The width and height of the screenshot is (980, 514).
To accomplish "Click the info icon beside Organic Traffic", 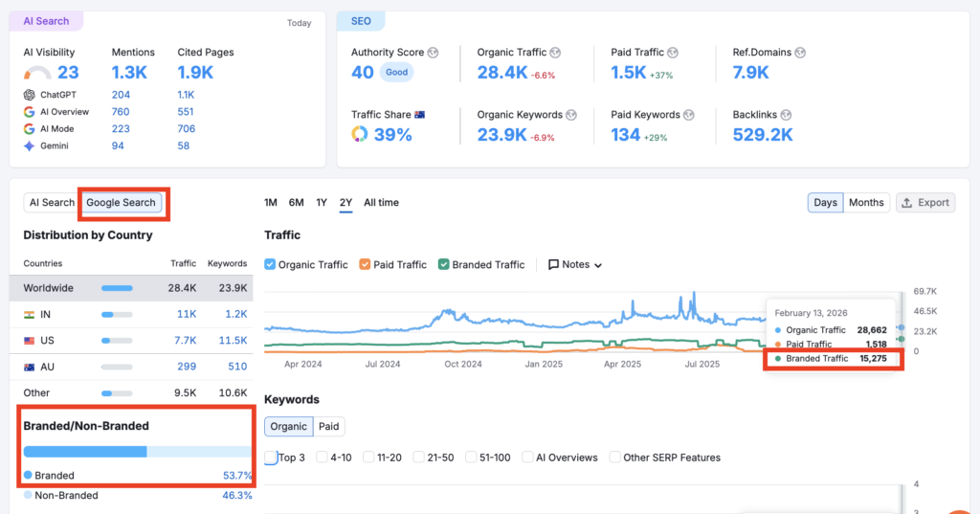I will pyautogui.click(x=555, y=53).
